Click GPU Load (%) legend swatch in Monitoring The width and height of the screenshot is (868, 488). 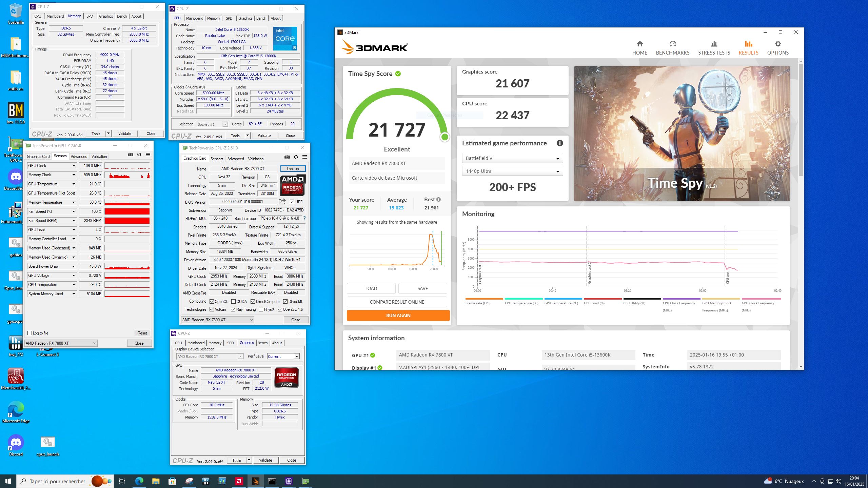(603, 299)
